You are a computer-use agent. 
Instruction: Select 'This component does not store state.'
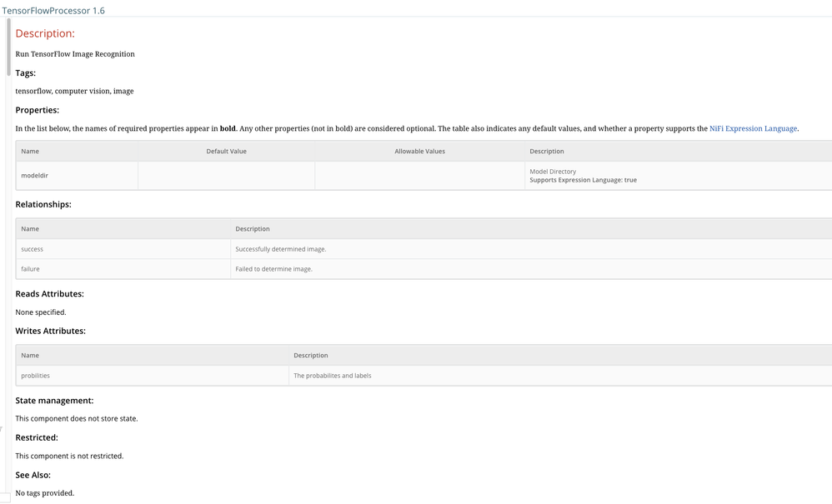tap(77, 419)
